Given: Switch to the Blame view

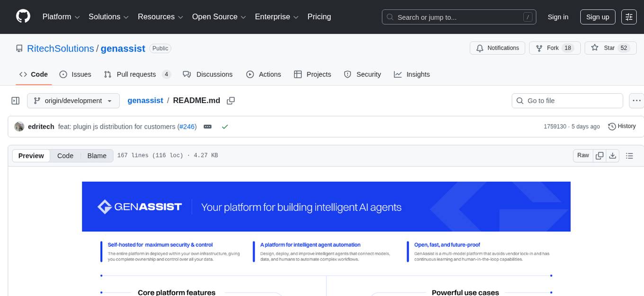Looking at the screenshot, I should point(97,156).
